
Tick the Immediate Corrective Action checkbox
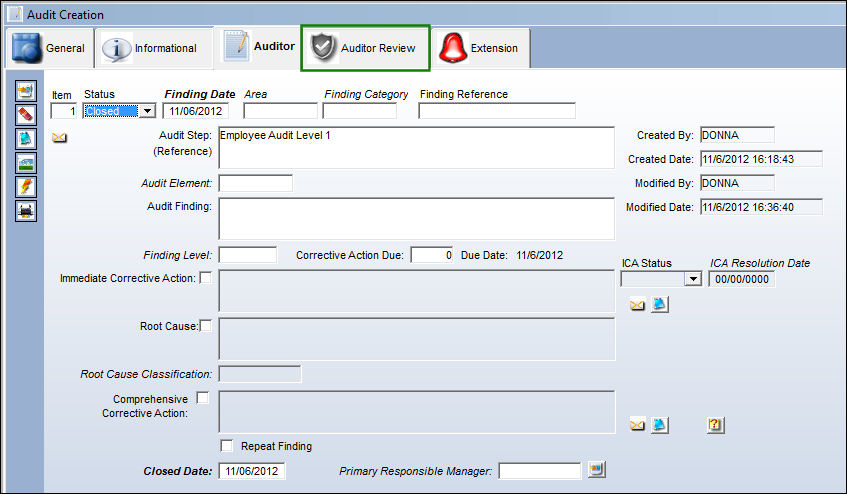click(x=206, y=278)
